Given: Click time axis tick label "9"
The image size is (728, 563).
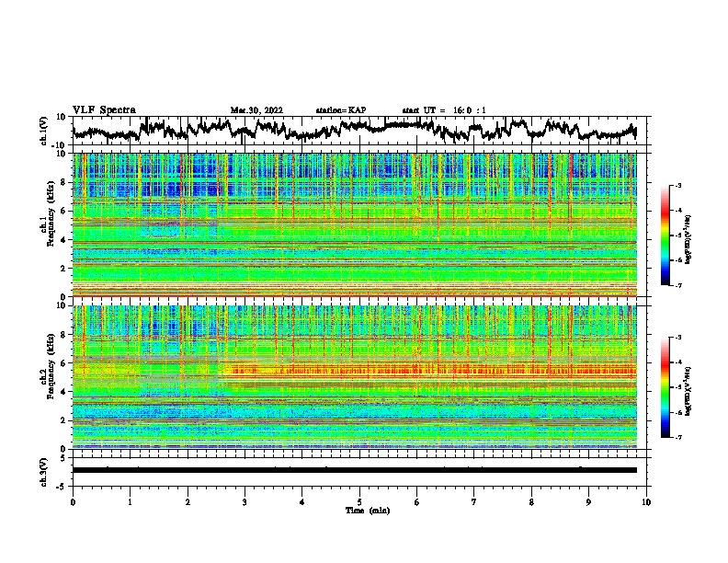Looking at the screenshot, I should 588,502.
